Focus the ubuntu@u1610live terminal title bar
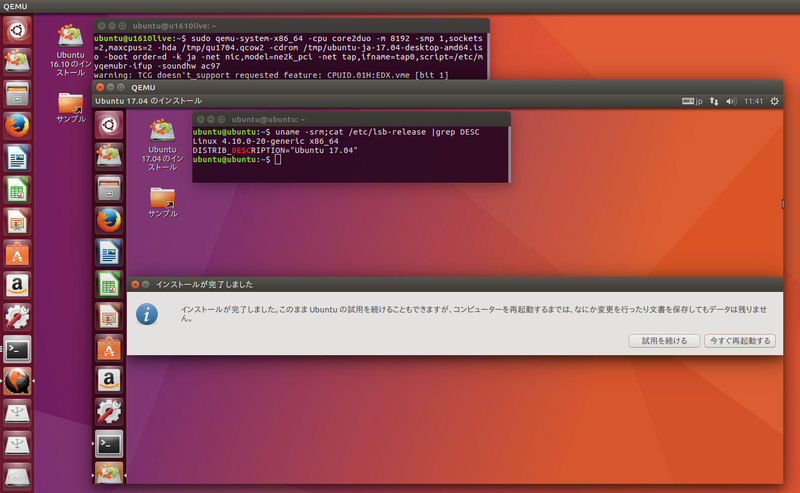The height and width of the screenshot is (493, 800). 291,26
